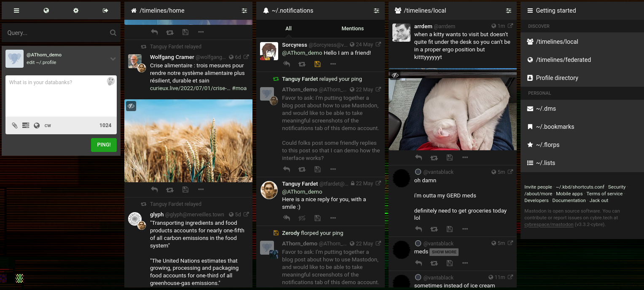Open the hamburger menu in top navigation
Screen dimensions: 644x290
coord(16,11)
